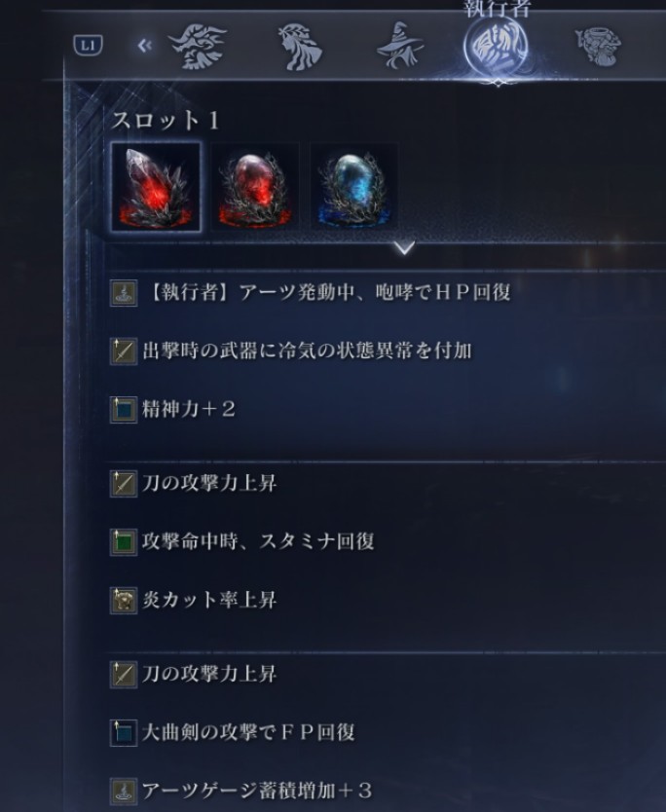Click sword icon beside 冷気の状態異常を付加
The height and width of the screenshot is (812, 666).
124,351
